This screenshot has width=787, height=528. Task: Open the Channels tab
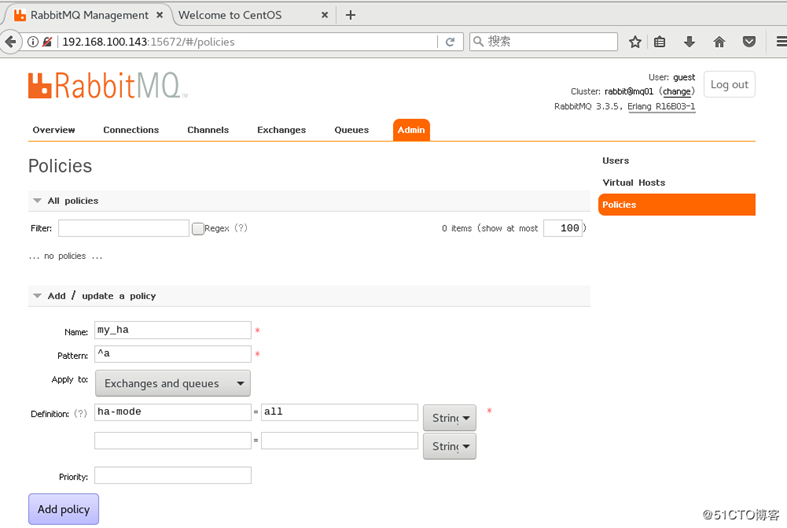(x=208, y=130)
